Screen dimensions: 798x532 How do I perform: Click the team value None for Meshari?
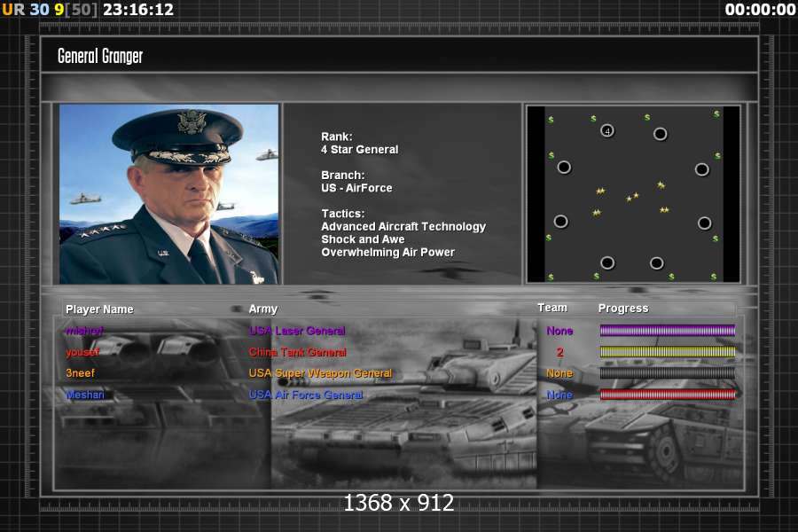tap(559, 395)
